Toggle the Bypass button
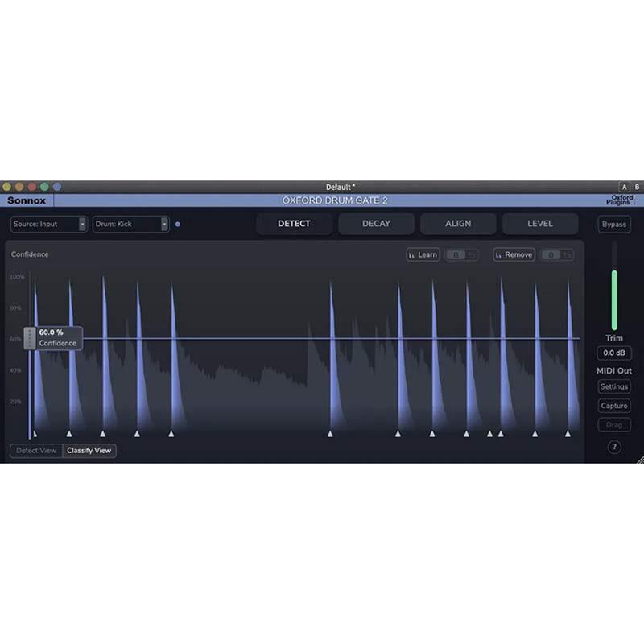 pyautogui.click(x=614, y=224)
